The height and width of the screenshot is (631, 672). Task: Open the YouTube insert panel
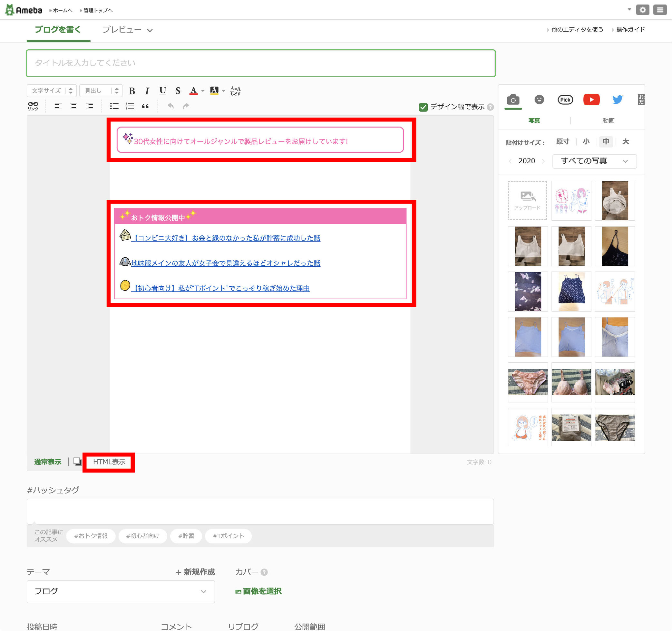click(591, 100)
